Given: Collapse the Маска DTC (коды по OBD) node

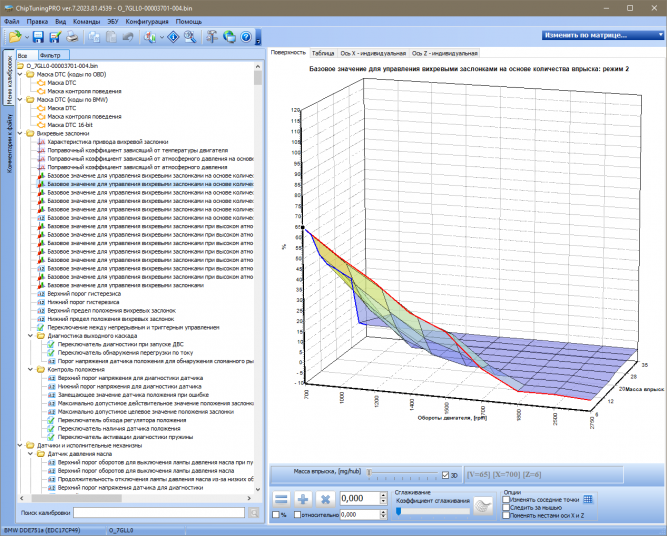Looking at the screenshot, I should (20, 74).
